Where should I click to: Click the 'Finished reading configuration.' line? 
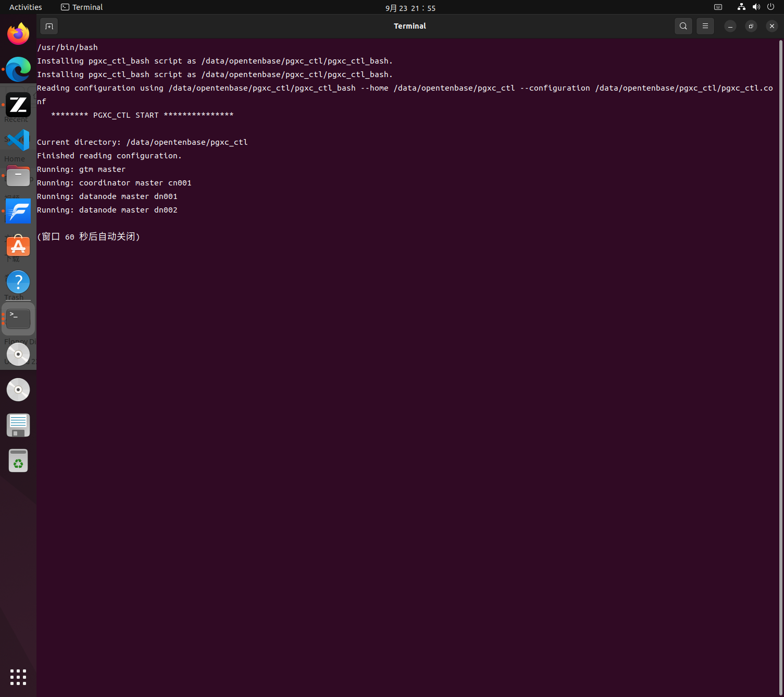click(x=109, y=156)
